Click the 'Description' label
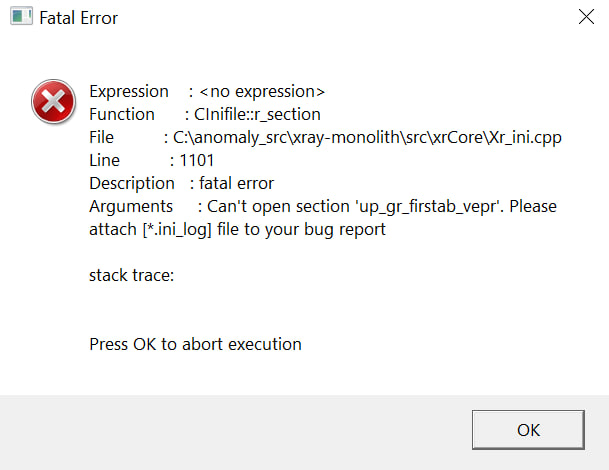 coord(131,183)
